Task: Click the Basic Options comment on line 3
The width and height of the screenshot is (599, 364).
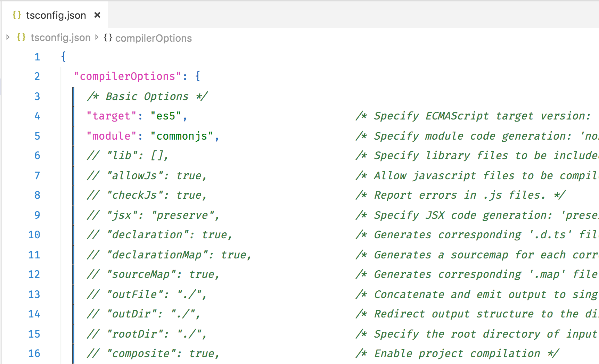Action: pos(147,96)
